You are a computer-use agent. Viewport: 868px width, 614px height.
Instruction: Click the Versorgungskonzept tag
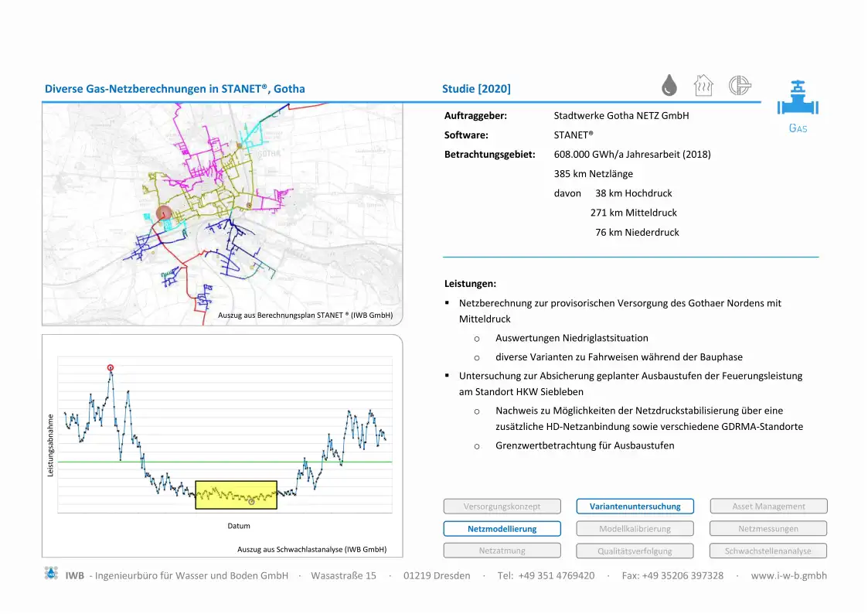[x=502, y=507]
